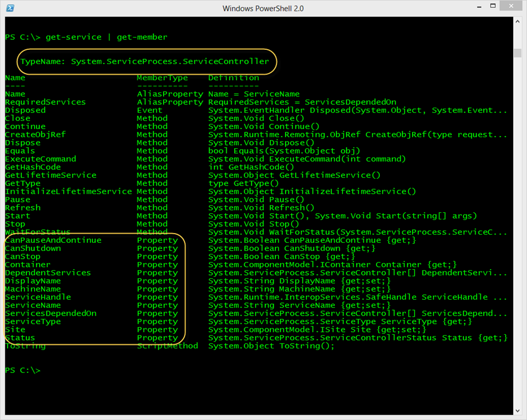Image resolution: width=527 pixels, height=420 pixels.
Task: Click the 'DependentServices' property name
Action: (48, 273)
